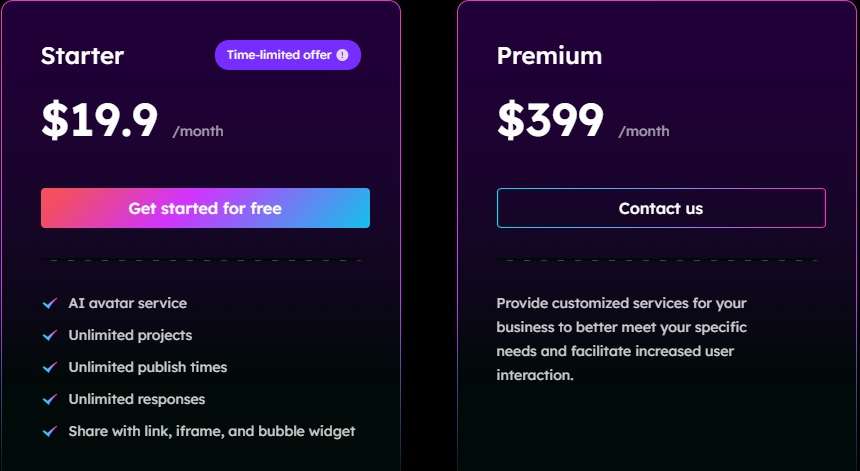Contact us about the Premium plan
860x471 pixels.
tap(661, 208)
